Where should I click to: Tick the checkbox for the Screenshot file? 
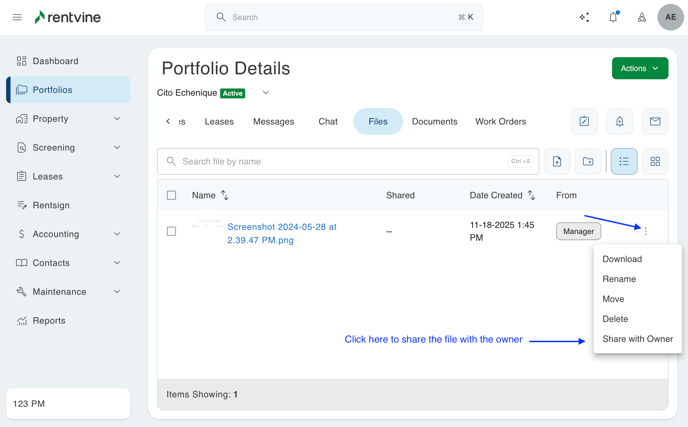click(172, 231)
